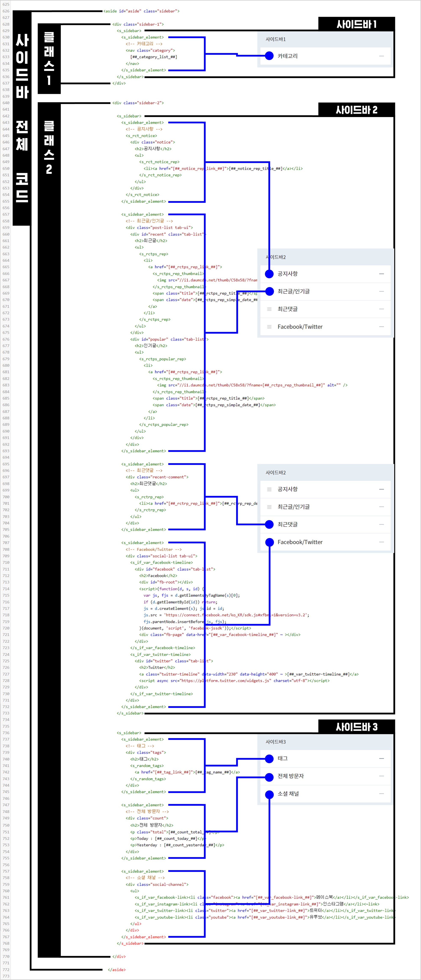Click code line '<h2>최근글</h2>'
This screenshot has height=980, width=421.
coord(151,241)
